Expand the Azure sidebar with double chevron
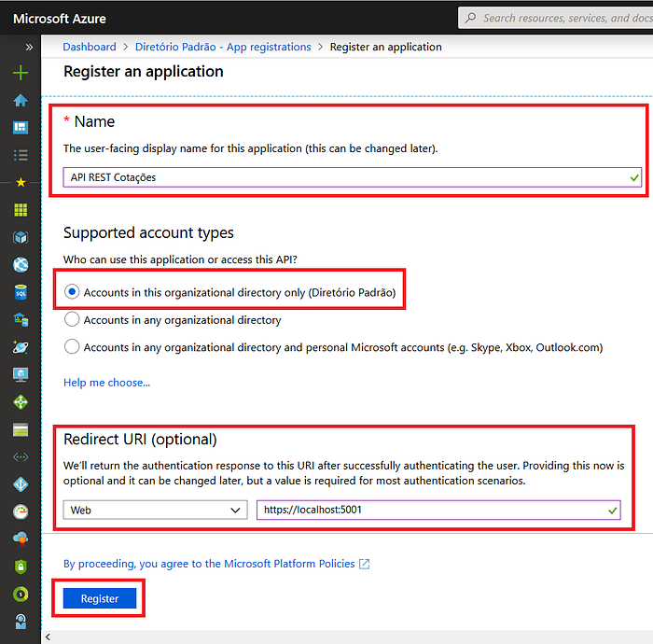This screenshot has width=653, height=644. point(29,47)
